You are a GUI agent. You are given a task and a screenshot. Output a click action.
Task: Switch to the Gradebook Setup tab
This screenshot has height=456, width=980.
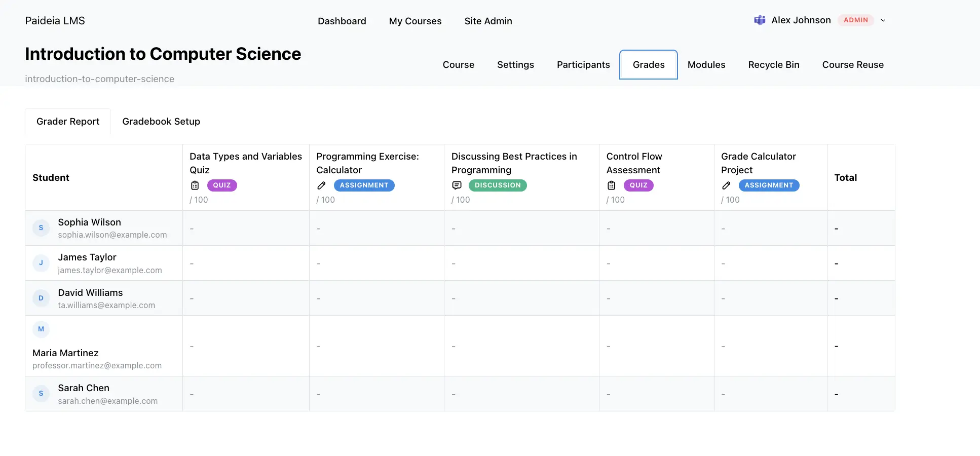tap(161, 122)
